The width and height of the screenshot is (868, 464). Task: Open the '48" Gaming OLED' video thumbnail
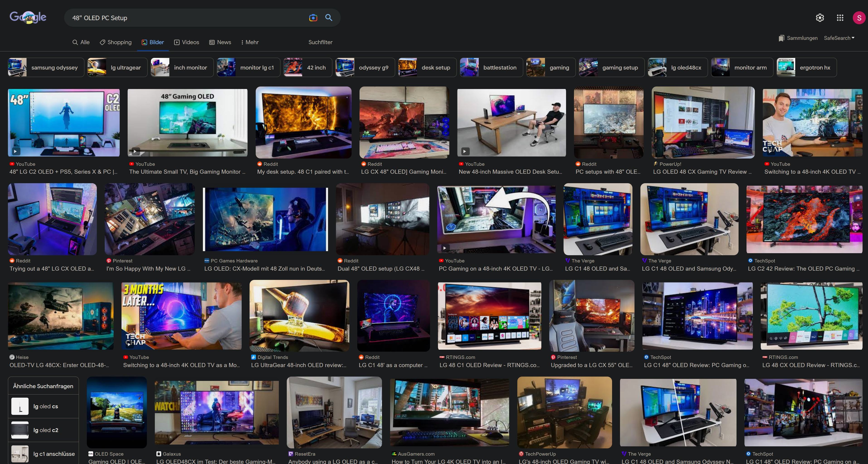tap(187, 123)
